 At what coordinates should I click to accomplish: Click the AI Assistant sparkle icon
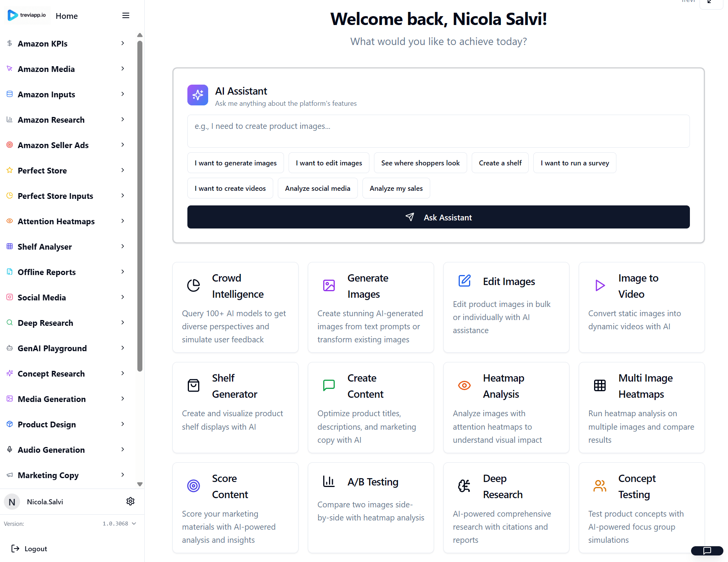coord(197,95)
